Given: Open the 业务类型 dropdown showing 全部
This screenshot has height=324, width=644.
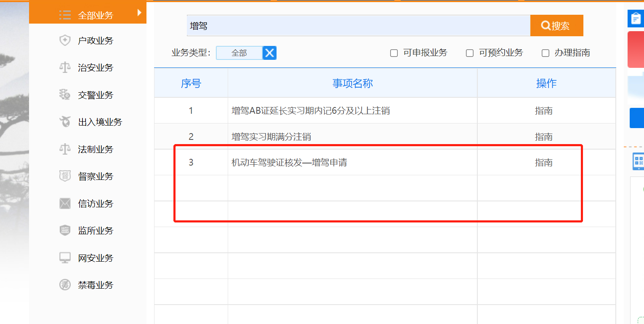Looking at the screenshot, I should (239, 53).
